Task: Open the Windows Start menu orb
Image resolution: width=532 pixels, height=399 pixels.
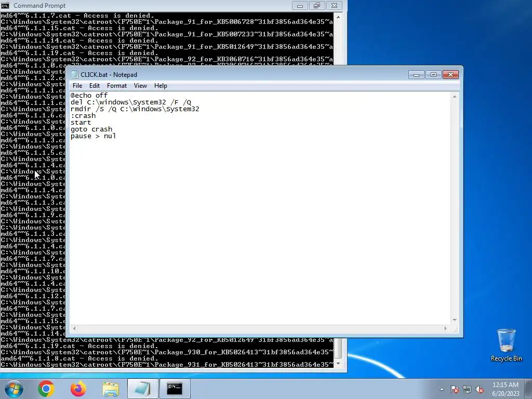Action: [x=14, y=389]
